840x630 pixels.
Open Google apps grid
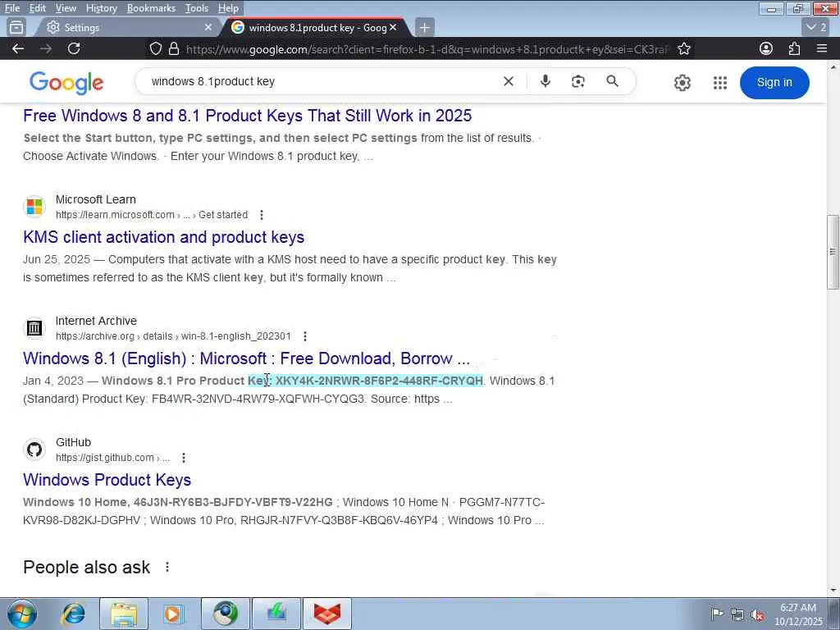(x=720, y=83)
